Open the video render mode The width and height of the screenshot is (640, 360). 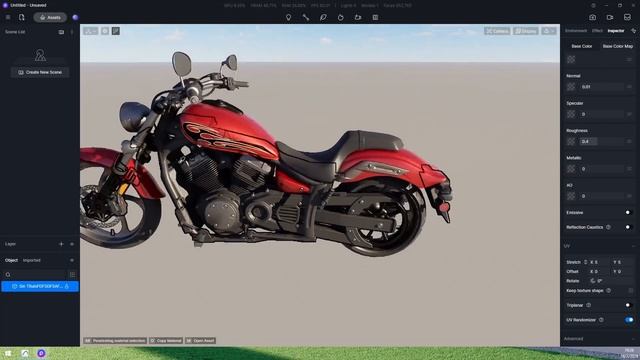tap(610, 18)
